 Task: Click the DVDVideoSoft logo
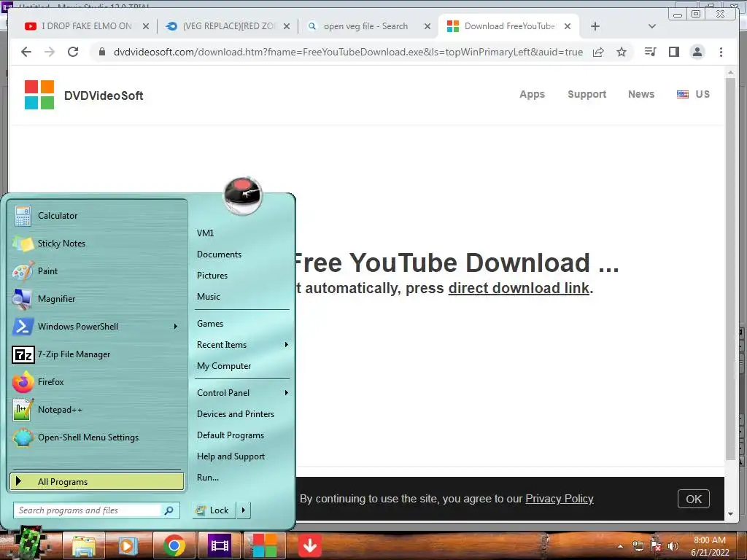[84, 95]
